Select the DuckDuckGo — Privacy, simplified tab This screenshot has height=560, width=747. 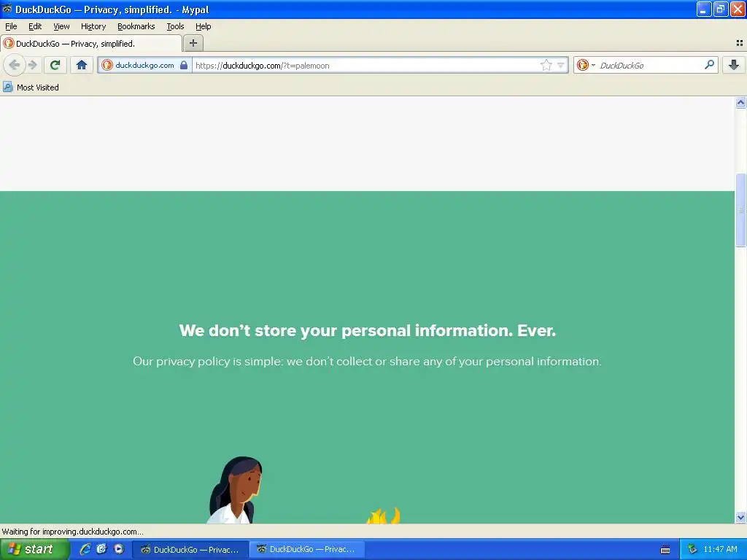coord(91,43)
